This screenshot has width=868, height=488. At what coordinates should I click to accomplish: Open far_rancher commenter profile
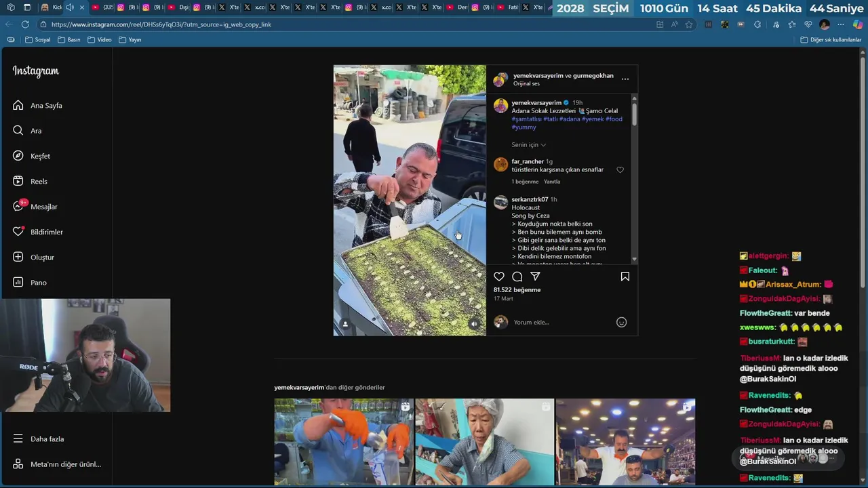tap(528, 161)
